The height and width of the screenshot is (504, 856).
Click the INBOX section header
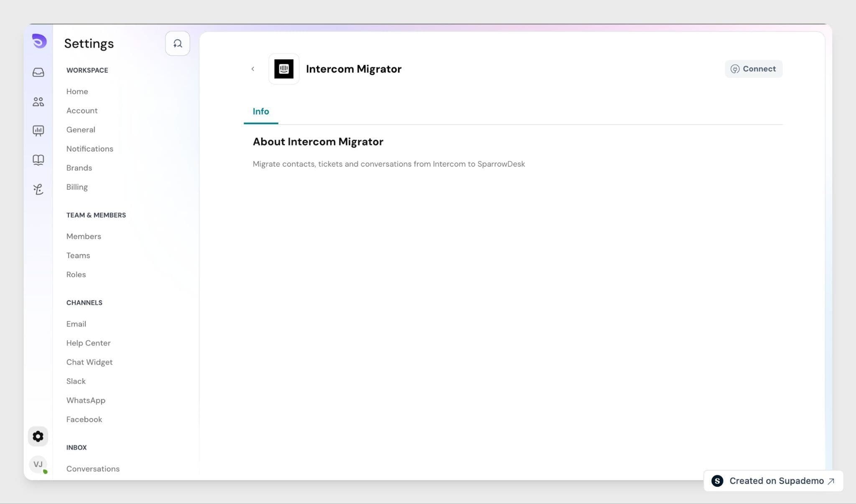click(76, 448)
